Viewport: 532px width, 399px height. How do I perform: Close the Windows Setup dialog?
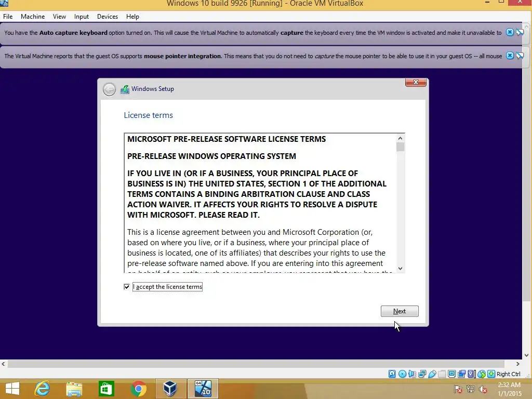[x=416, y=82]
